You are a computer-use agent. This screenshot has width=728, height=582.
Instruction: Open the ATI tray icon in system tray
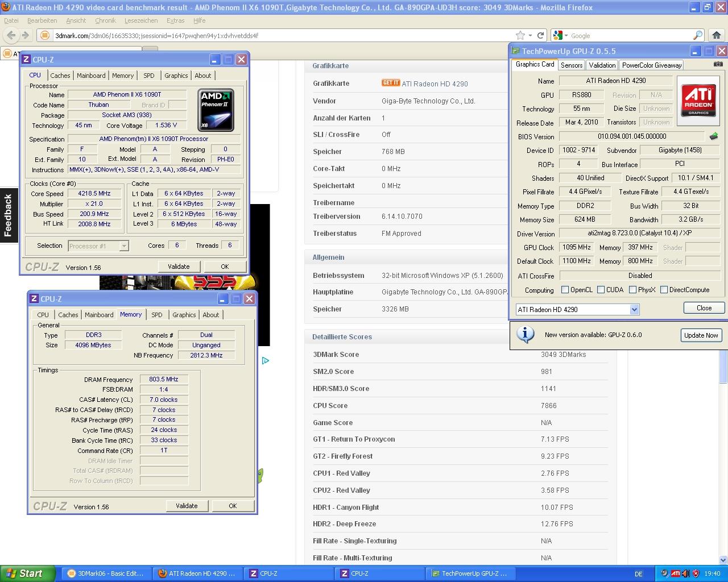[x=675, y=573]
